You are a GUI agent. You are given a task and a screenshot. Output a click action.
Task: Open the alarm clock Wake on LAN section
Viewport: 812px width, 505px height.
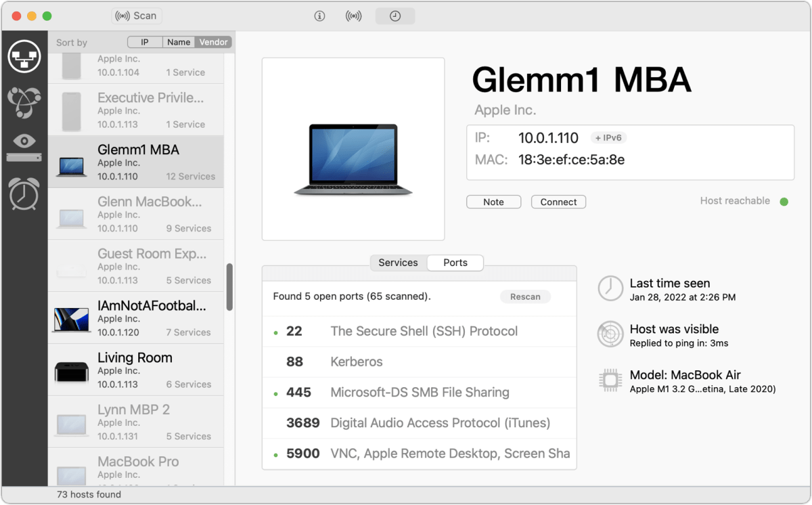click(24, 193)
